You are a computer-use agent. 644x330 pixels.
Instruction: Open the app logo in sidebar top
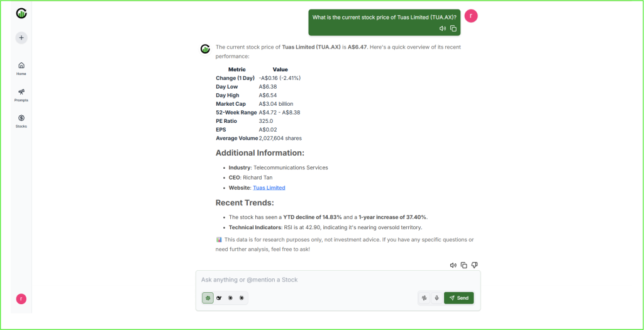(x=21, y=13)
